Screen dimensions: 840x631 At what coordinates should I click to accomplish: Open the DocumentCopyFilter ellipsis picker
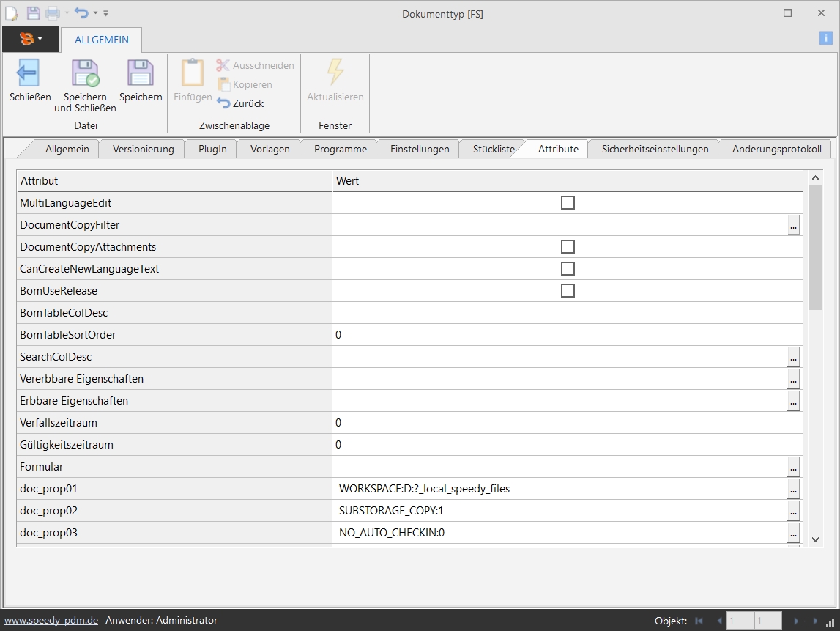tap(794, 225)
